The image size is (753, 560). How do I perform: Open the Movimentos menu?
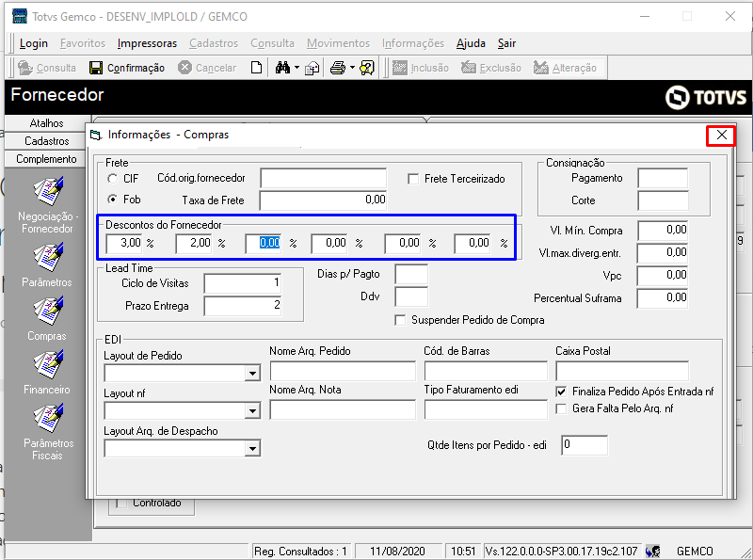[x=338, y=43]
